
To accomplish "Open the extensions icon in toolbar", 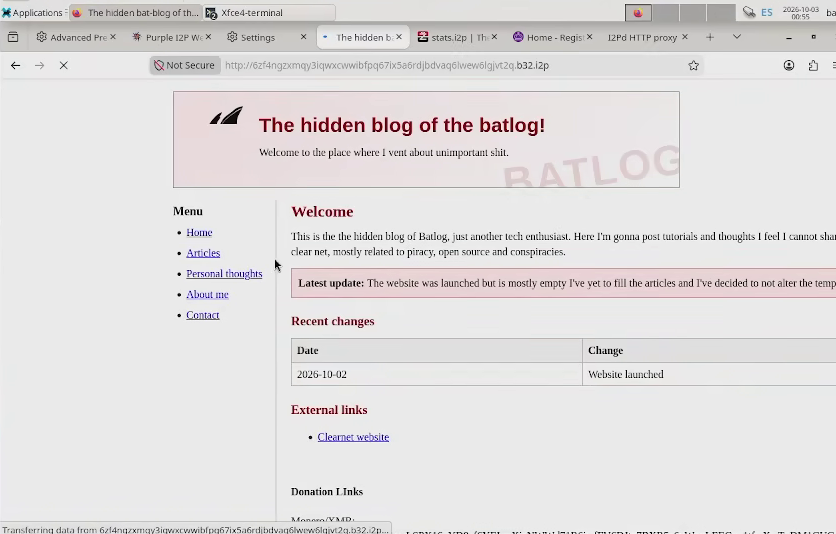I will coord(813,65).
